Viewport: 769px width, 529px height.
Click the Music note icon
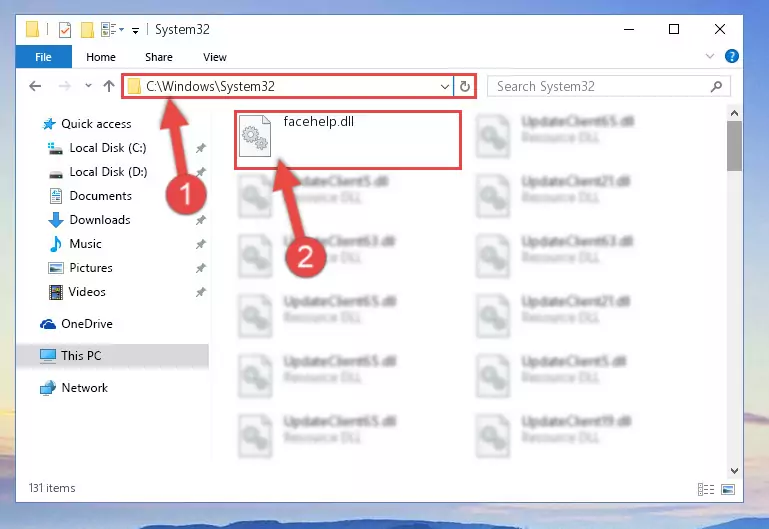point(56,244)
